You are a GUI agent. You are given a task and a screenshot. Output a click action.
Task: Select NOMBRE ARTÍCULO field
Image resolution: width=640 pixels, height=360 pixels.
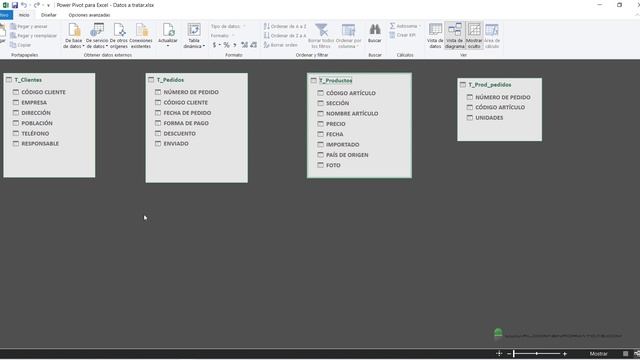(352, 113)
